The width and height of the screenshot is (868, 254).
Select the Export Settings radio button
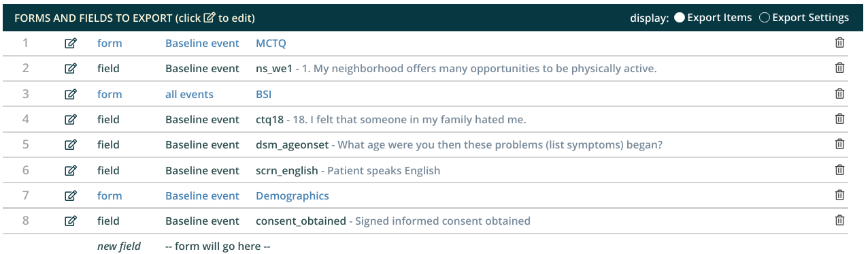point(764,18)
